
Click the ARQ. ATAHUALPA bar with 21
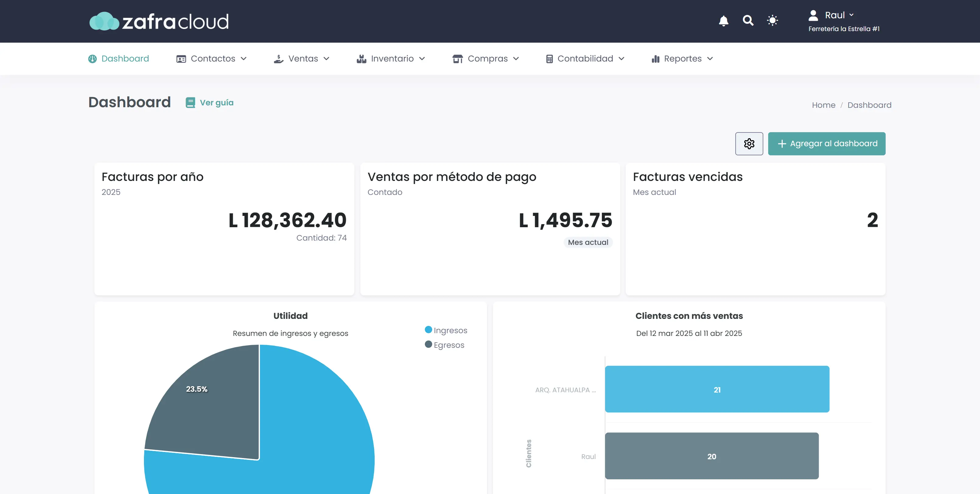717,389
